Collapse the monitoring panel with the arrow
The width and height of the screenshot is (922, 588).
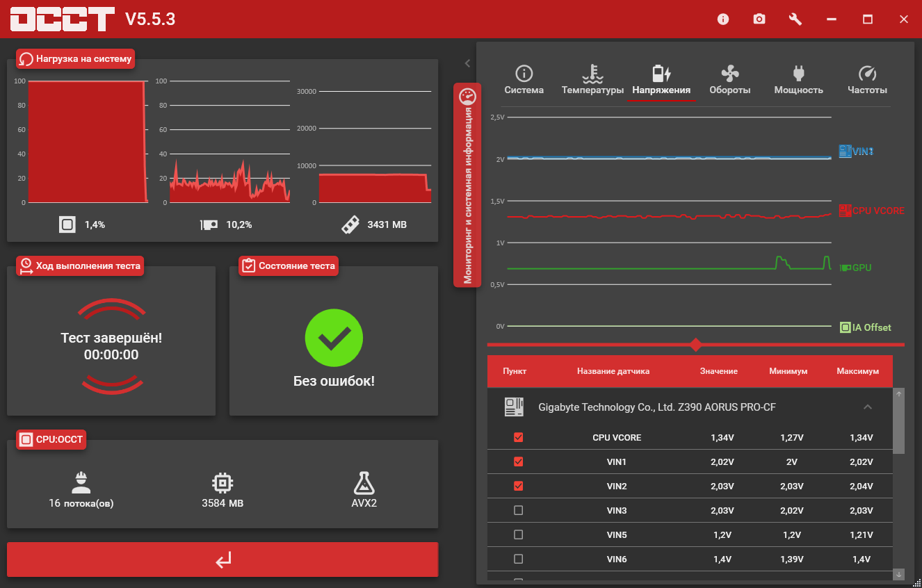click(467, 63)
